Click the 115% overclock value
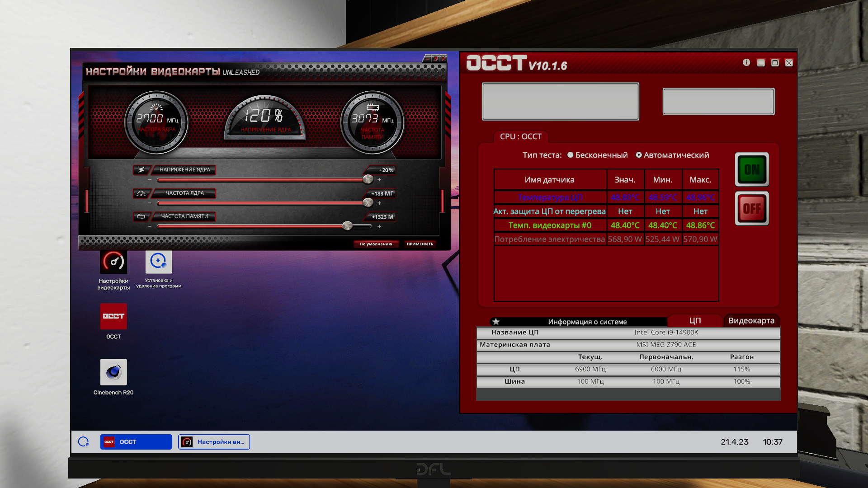Viewport: 868px width, 488px height. [741, 369]
